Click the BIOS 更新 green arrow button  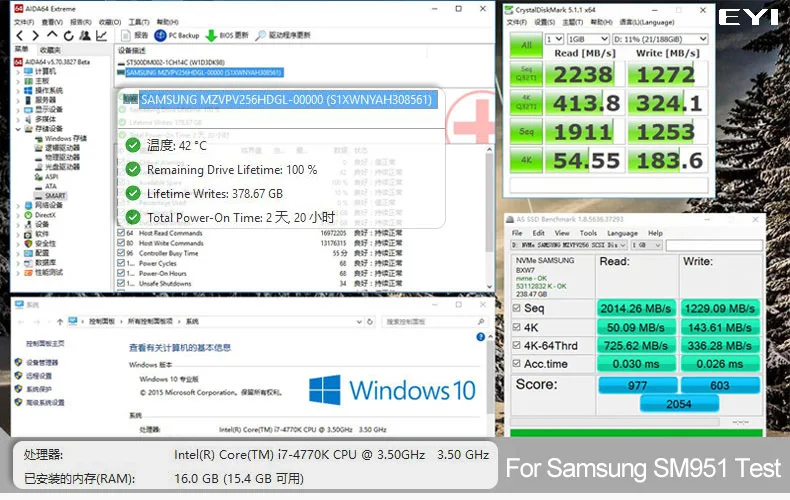tap(227, 35)
